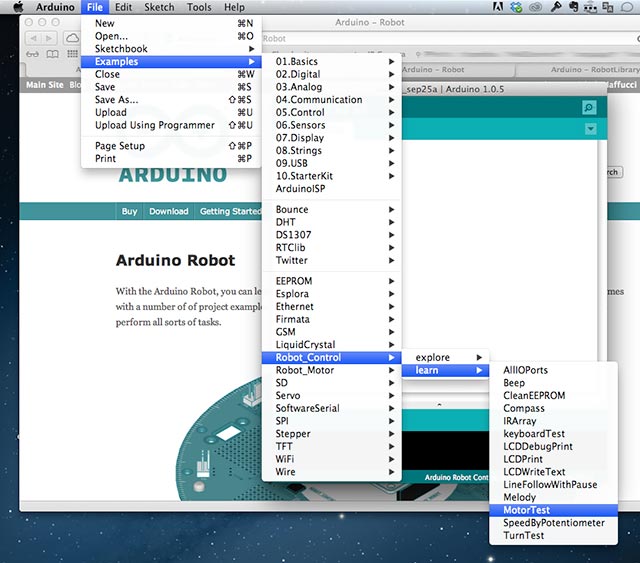Open the SpeedByPotentiometer example
This screenshot has width=640, height=563.
click(553, 523)
